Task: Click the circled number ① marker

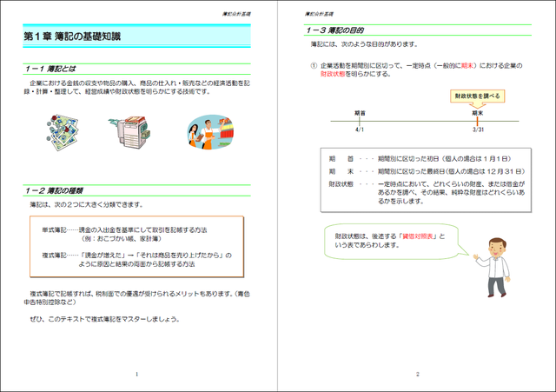Action: 314,66
